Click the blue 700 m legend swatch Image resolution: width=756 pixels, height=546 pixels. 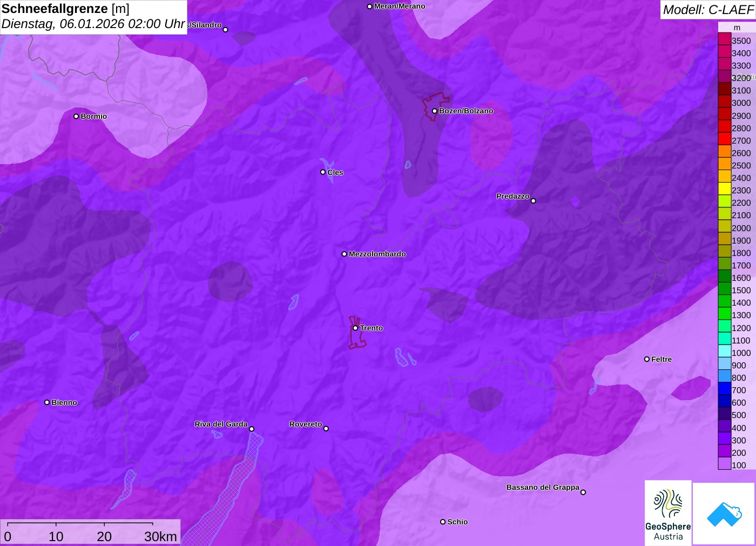tap(725, 388)
